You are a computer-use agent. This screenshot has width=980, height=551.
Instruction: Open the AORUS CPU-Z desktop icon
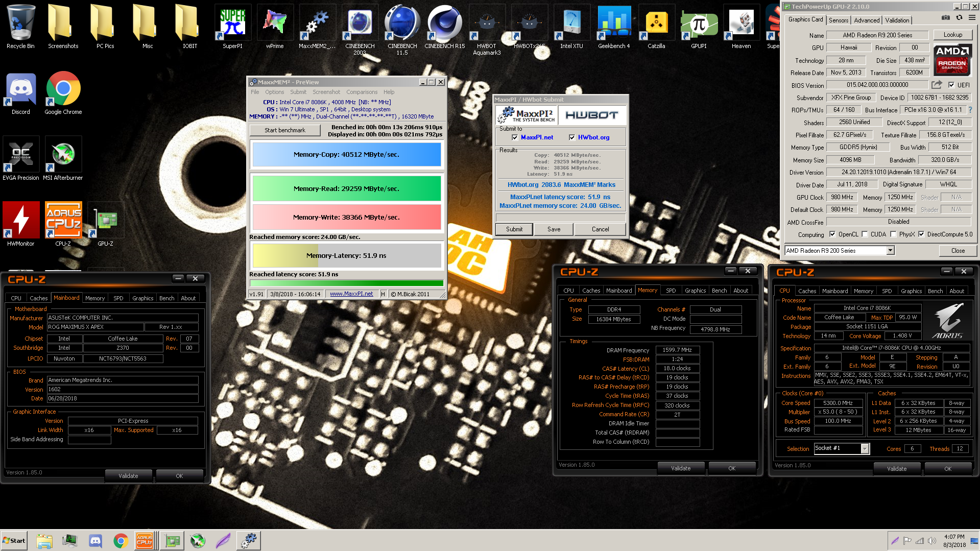63,225
